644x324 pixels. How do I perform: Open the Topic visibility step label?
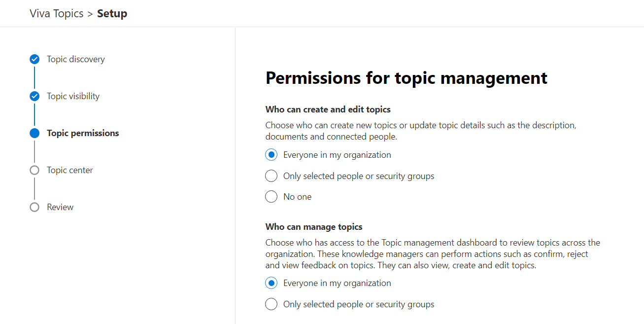coord(73,96)
